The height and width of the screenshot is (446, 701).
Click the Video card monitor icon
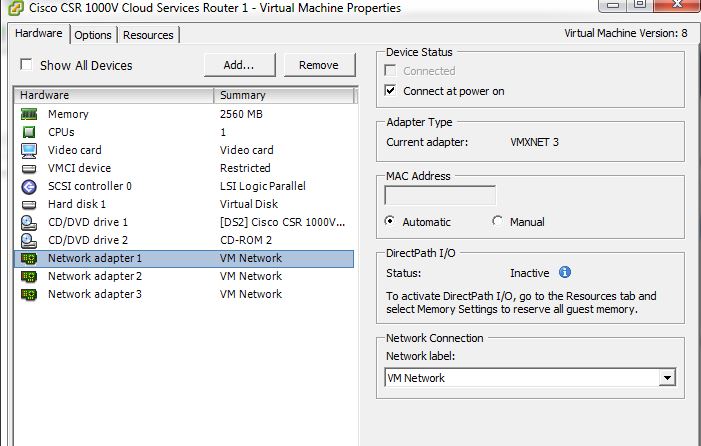pyautogui.click(x=29, y=151)
